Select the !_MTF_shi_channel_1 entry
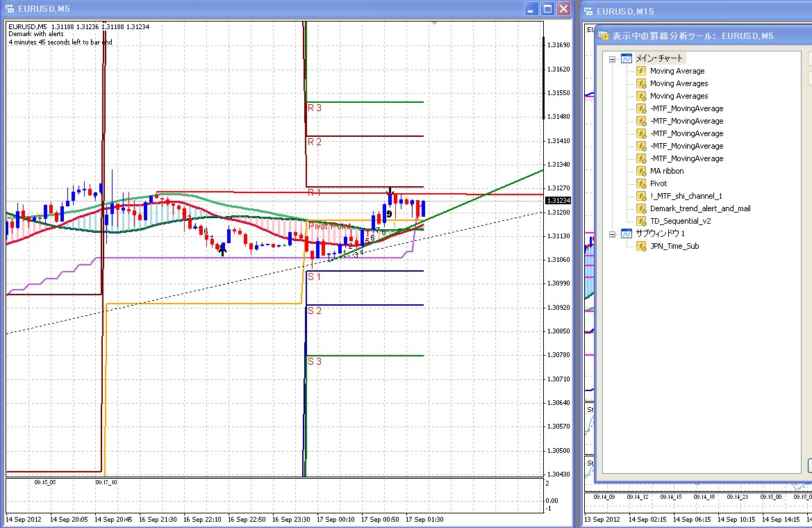This screenshot has height=528, width=812. 686,196
